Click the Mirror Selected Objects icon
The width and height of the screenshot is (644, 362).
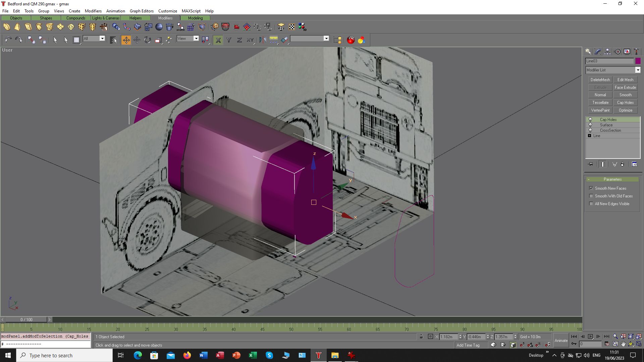(x=263, y=40)
